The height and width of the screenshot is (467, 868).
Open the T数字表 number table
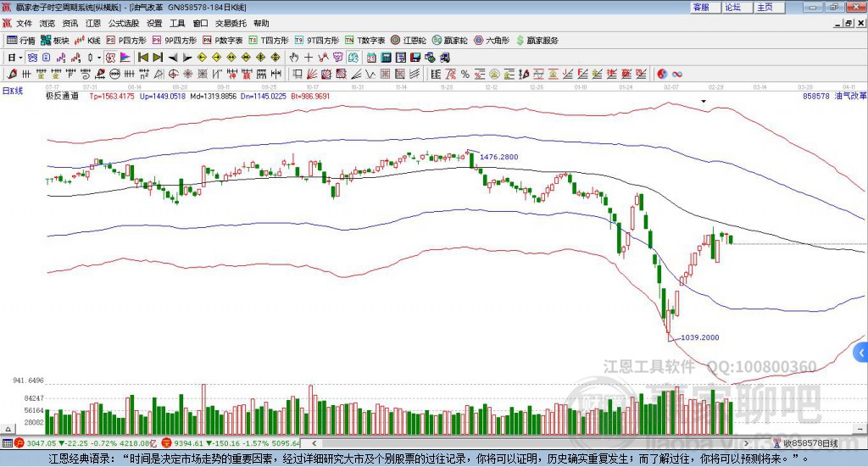(x=364, y=41)
